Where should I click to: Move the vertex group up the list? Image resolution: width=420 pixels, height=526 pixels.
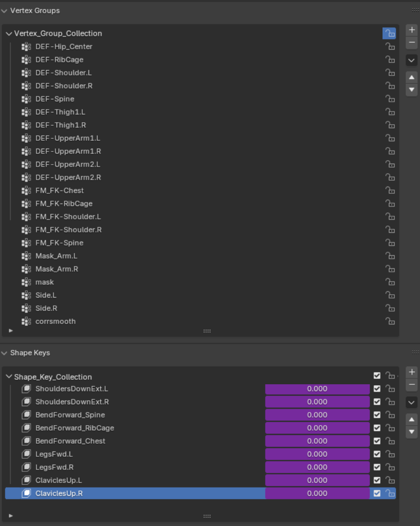point(412,77)
